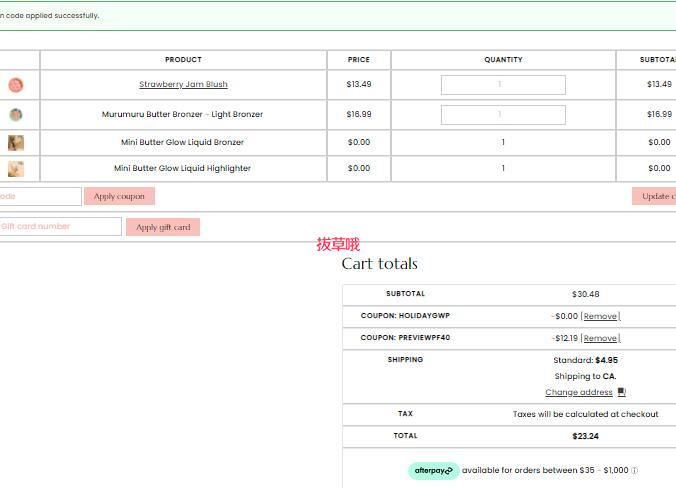Focus the Murumuru Butter Bronzer quantity field
Image resolution: width=676 pixels, height=488 pixels.
pos(503,115)
